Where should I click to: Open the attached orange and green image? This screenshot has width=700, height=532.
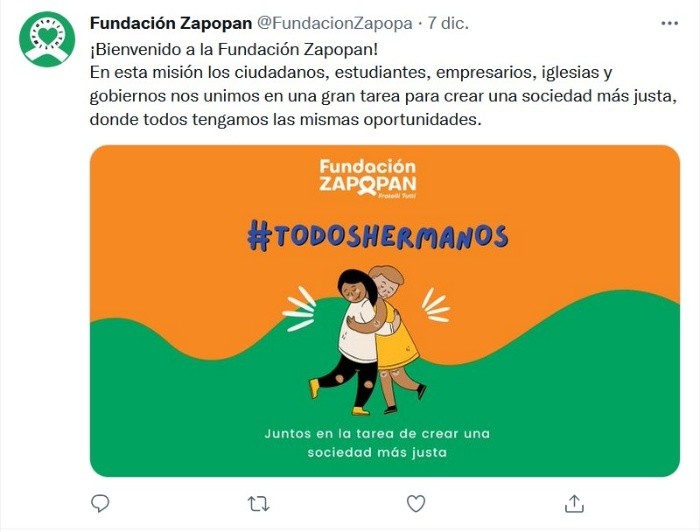click(x=385, y=311)
